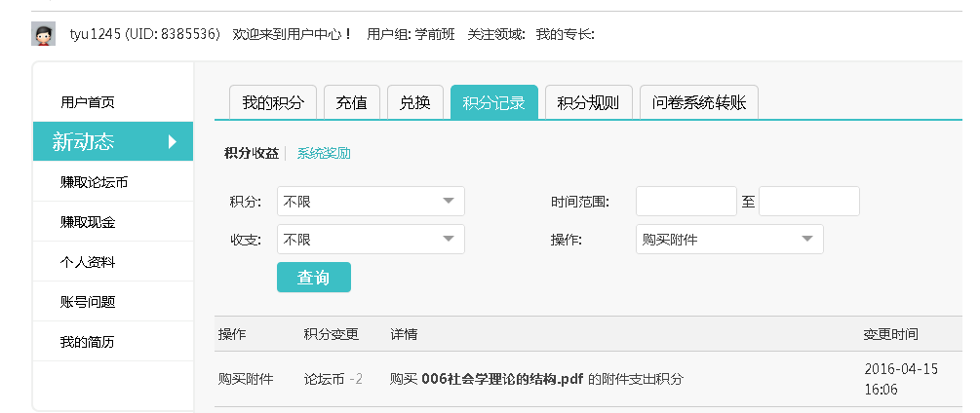Click the arrow beside 新动态
The width and height of the screenshot is (980, 413).
pos(173,142)
